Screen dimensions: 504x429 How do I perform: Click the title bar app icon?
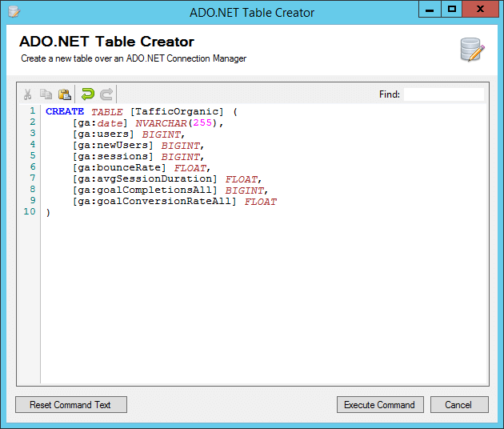(x=14, y=12)
